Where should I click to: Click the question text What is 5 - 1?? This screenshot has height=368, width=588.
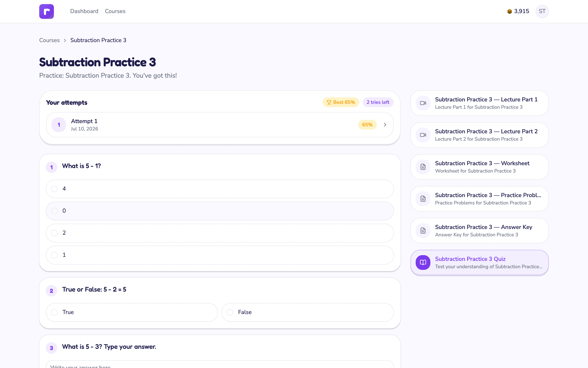coord(81,166)
